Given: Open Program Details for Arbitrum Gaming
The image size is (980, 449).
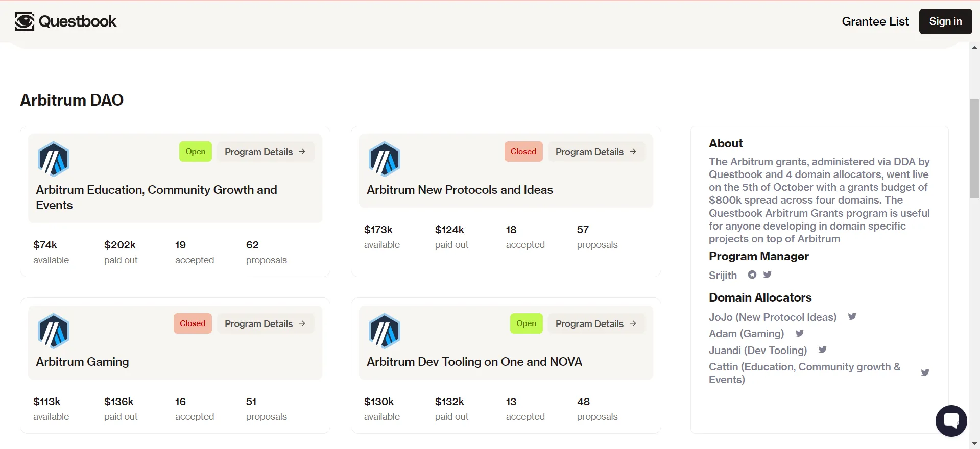Looking at the screenshot, I should tap(266, 323).
